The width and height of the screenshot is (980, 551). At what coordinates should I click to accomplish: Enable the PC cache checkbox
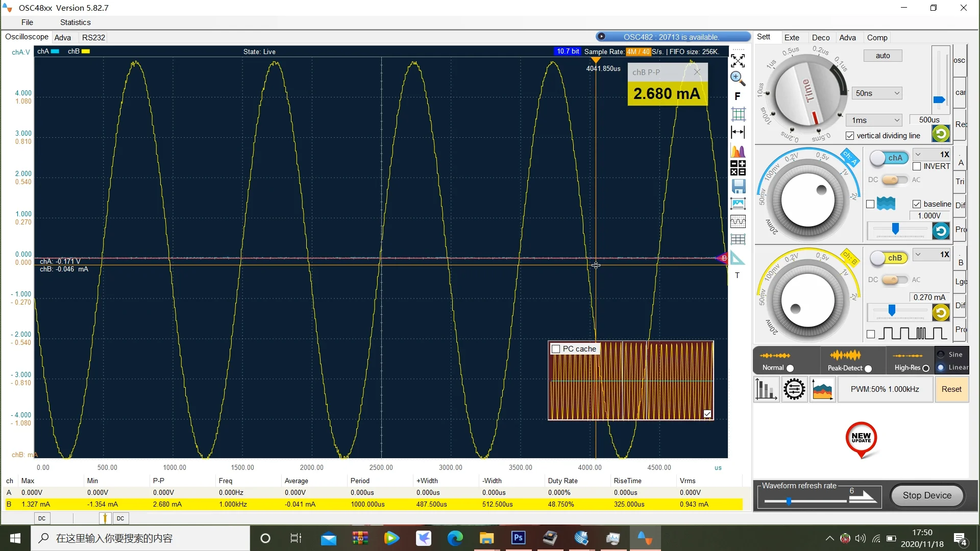556,349
